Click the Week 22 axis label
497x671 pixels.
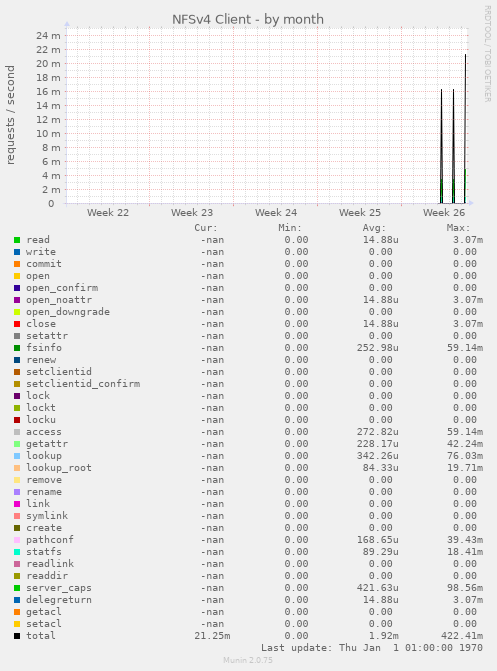108,213
